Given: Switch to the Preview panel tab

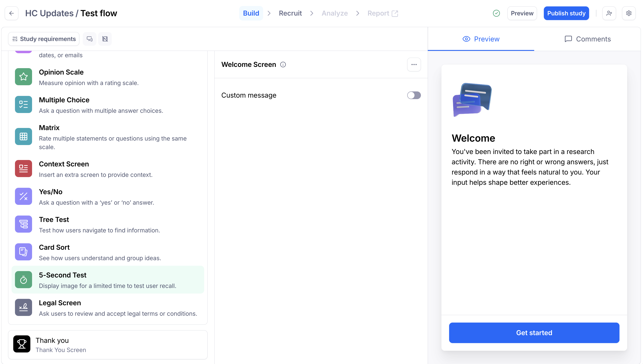Looking at the screenshot, I should click(x=481, y=39).
